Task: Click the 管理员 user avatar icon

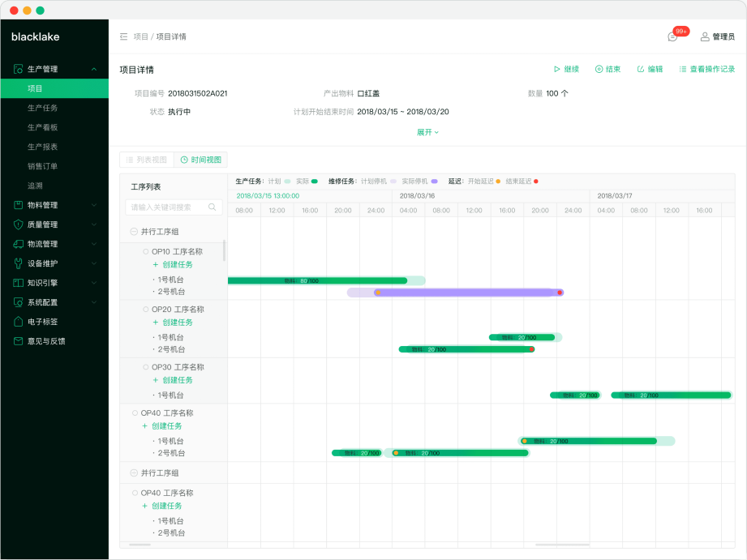Action: coord(705,36)
